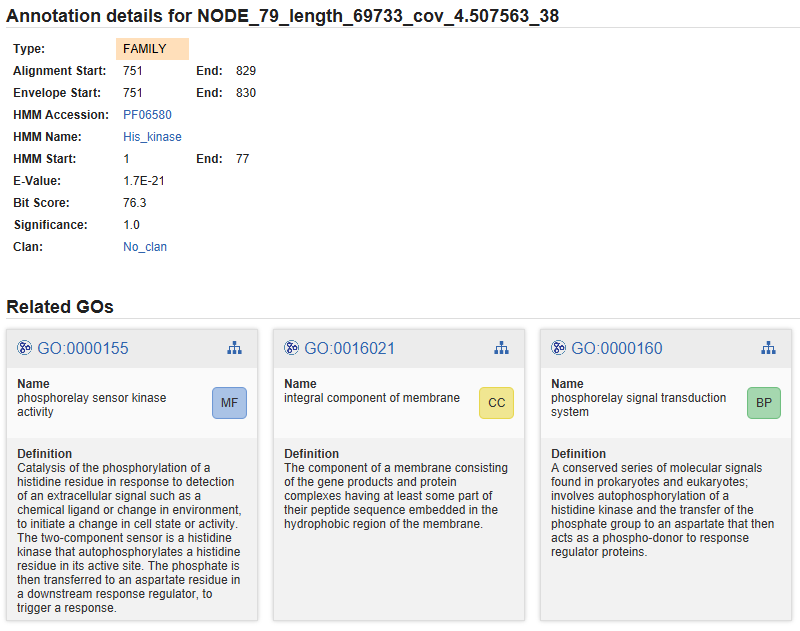Open the GO:0016021 term link
The image size is (800, 631).
coord(350,348)
